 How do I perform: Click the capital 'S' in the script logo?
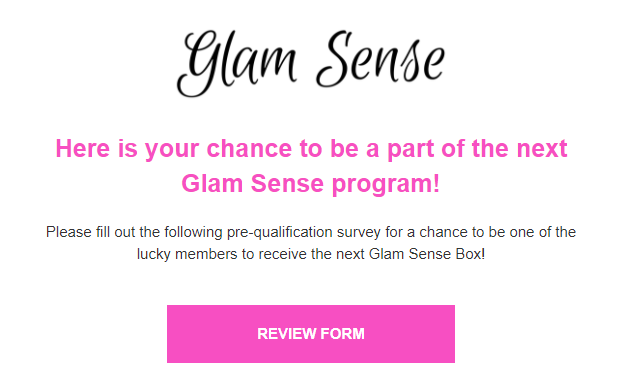335,59
